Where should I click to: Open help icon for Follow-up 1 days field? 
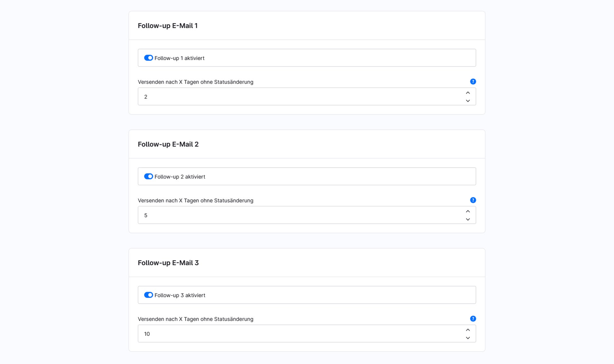tap(473, 81)
